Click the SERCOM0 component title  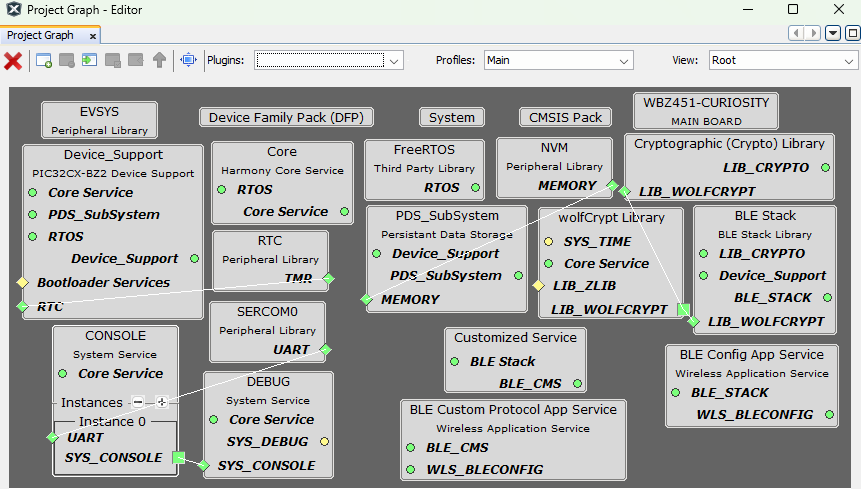pos(267,312)
